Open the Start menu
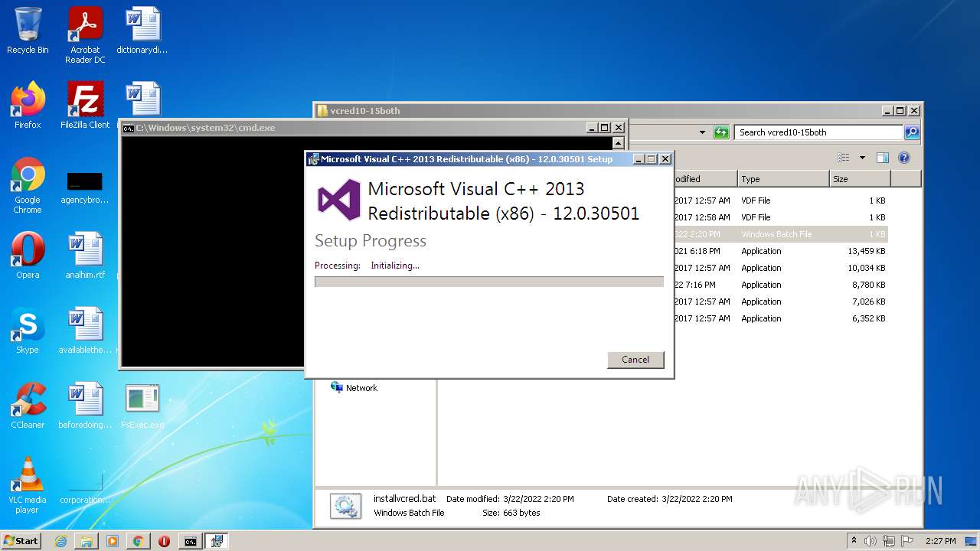The height and width of the screenshot is (551, 980). pos(21,541)
